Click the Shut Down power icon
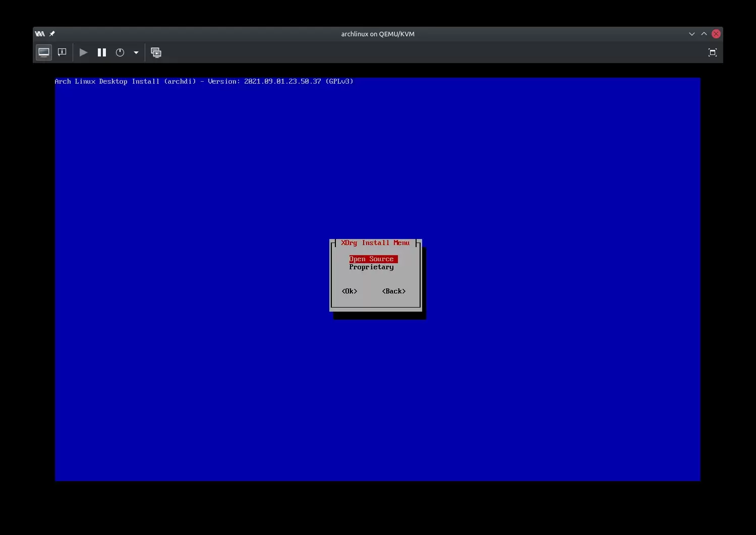Screen dimensions: 756x535 [x=120, y=52]
